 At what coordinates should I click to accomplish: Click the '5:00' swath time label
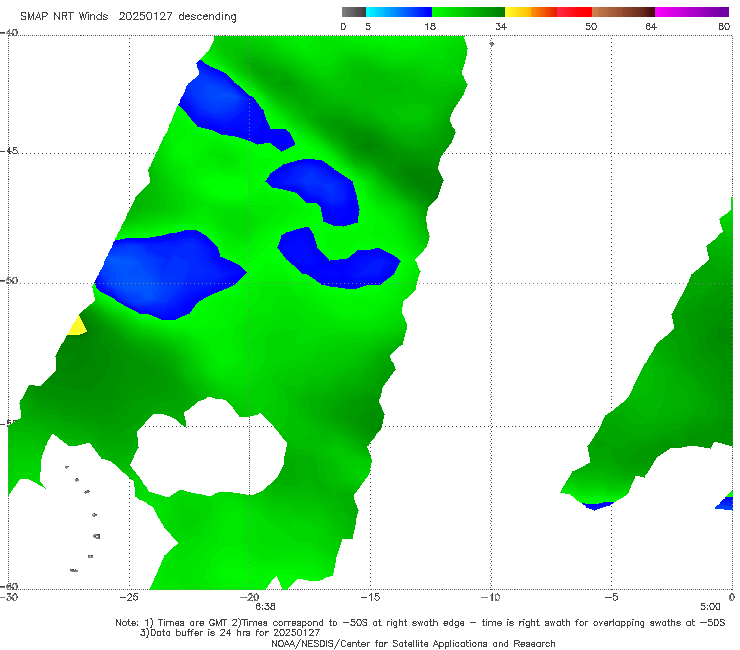pos(710,607)
